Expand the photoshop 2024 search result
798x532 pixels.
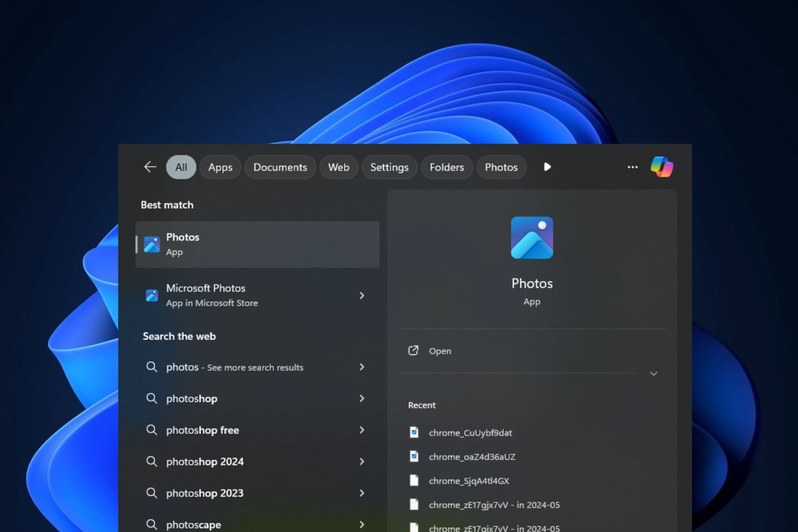click(361, 461)
